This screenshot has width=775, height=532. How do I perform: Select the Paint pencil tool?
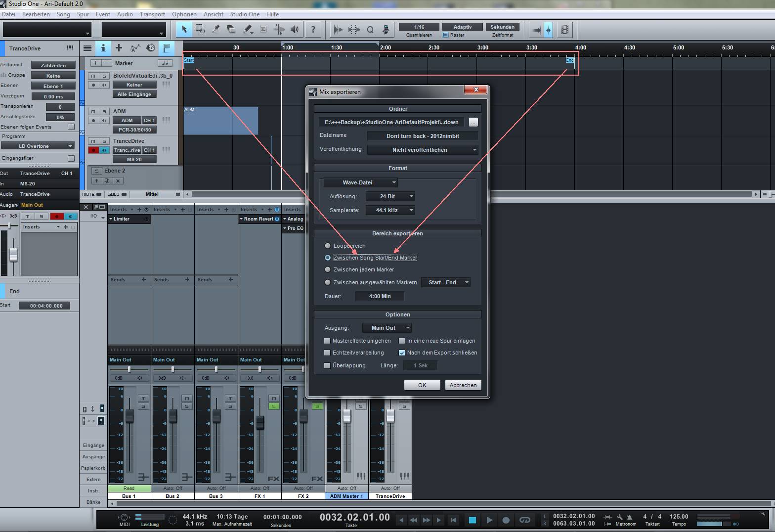point(248,30)
